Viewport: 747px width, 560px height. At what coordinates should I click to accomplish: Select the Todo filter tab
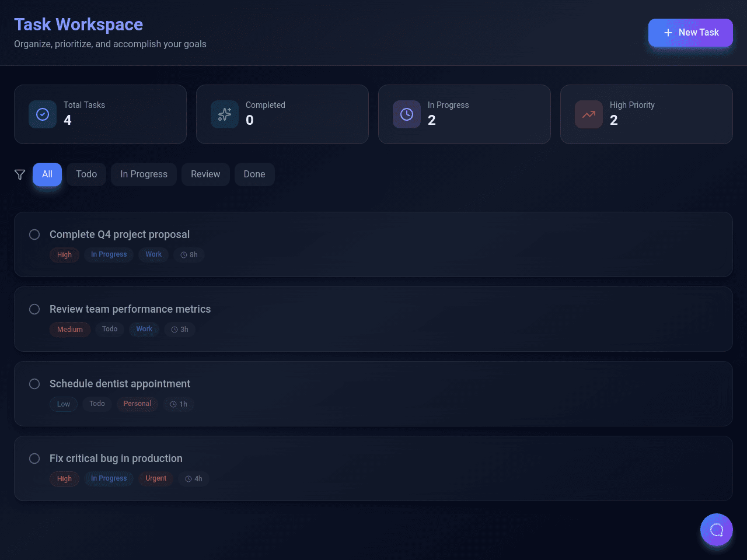click(x=86, y=174)
